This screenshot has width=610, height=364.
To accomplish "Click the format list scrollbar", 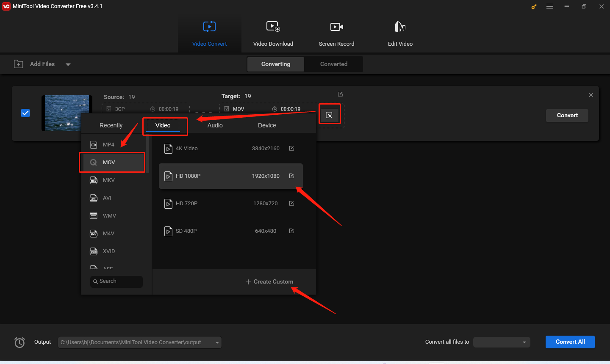I will coord(147,154).
